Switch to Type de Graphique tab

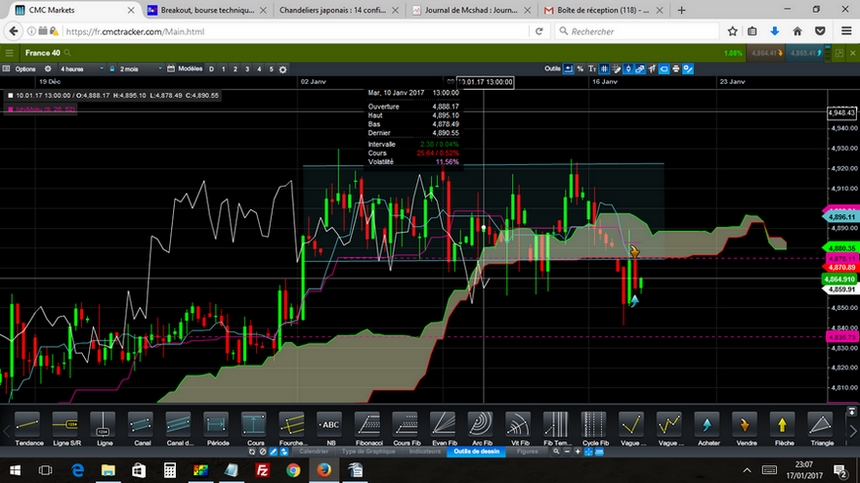[369, 452]
